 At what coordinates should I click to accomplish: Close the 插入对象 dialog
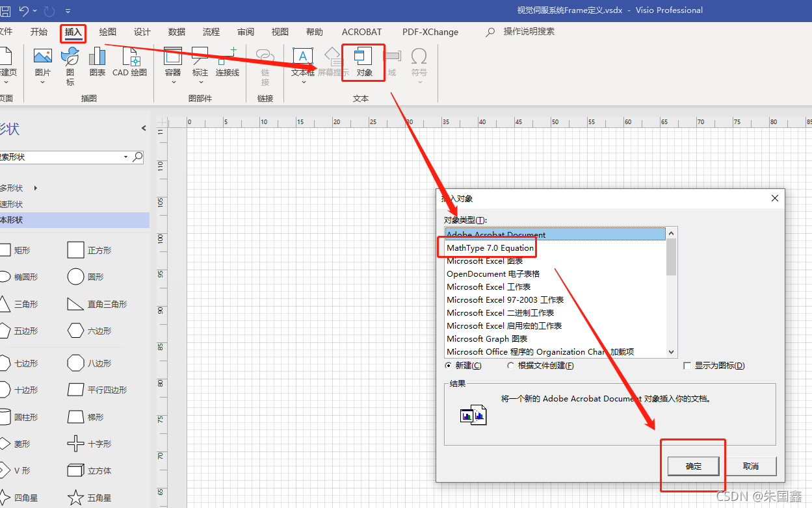[774, 198]
